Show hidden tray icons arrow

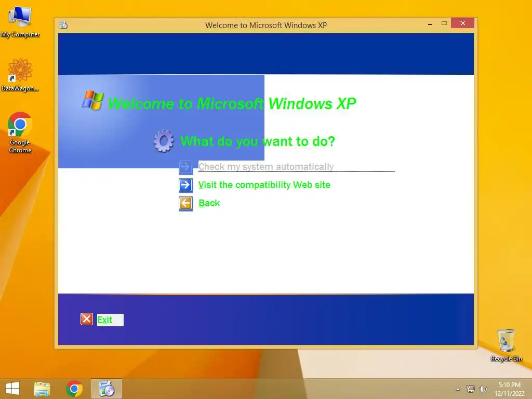pos(458,389)
